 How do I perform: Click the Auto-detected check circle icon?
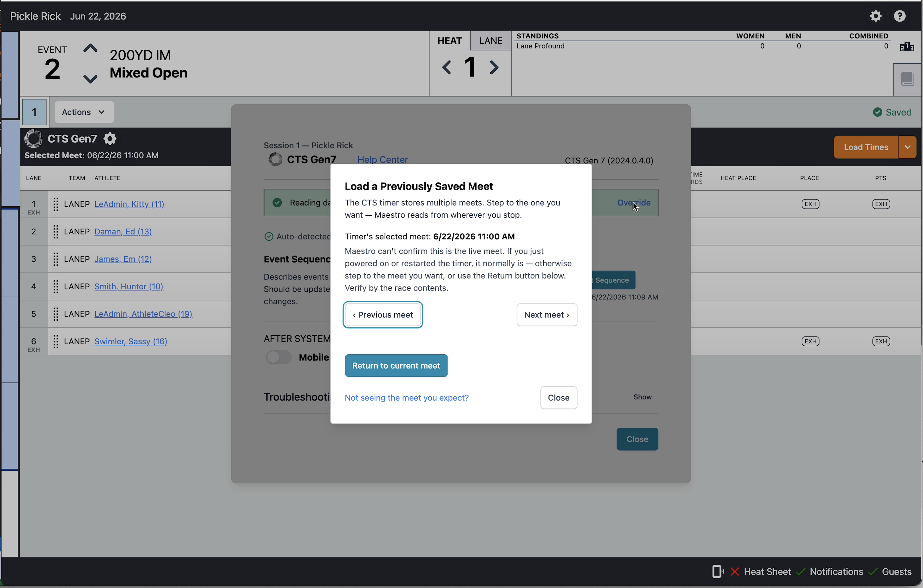click(269, 237)
